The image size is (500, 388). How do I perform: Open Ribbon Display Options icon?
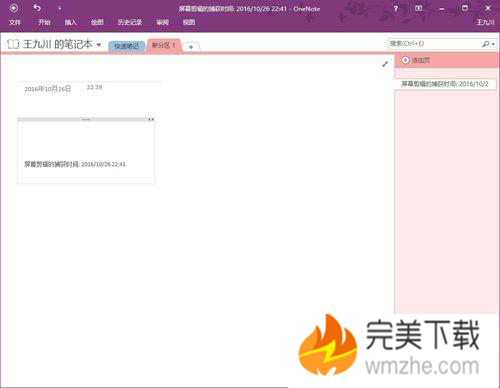(x=419, y=8)
